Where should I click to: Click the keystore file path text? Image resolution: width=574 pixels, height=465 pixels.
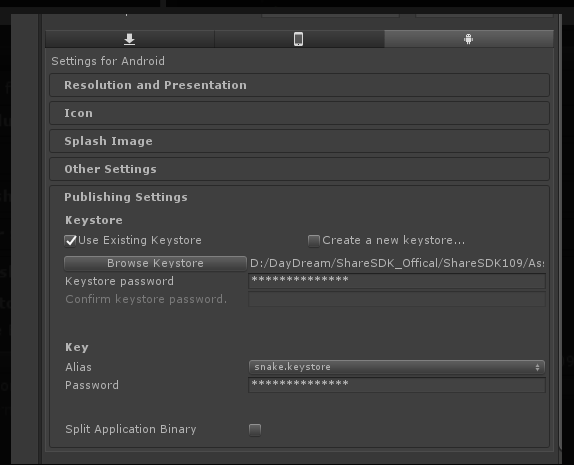[x=397, y=263]
